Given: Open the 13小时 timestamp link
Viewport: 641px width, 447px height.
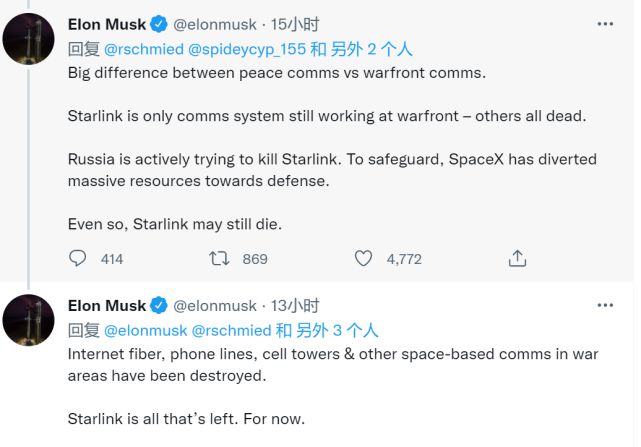Looking at the screenshot, I should tap(298, 306).
